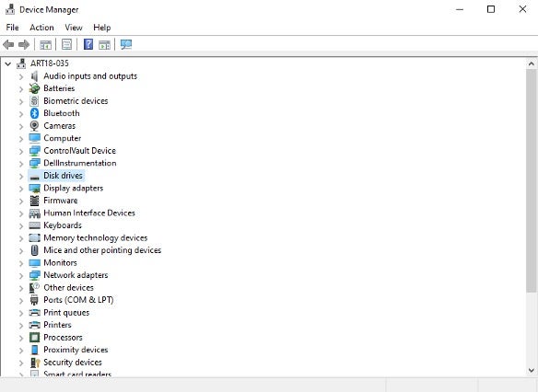Click Show/Hide Console Tree toolbar icon
The width and height of the screenshot is (538, 392).
[45, 44]
